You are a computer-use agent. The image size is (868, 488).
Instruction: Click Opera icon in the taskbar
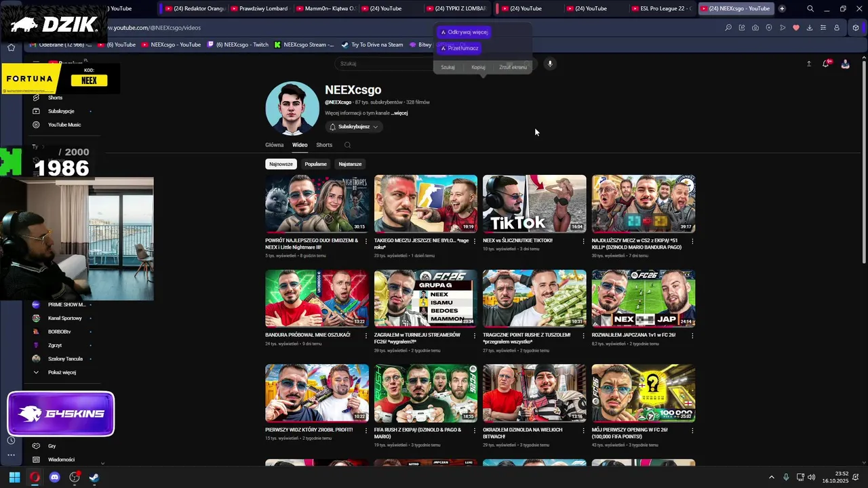click(x=35, y=477)
